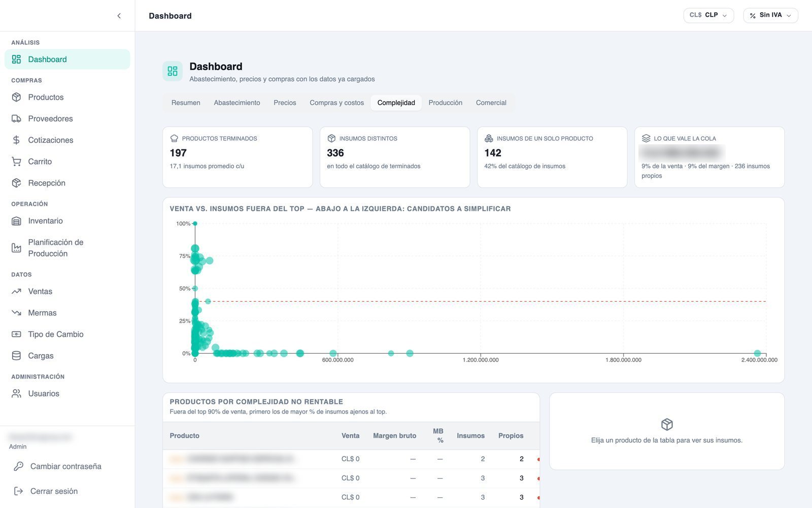Image resolution: width=812 pixels, height=508 pixels.
Task: Click the Cargas database icon
Action: pos(16,356)
